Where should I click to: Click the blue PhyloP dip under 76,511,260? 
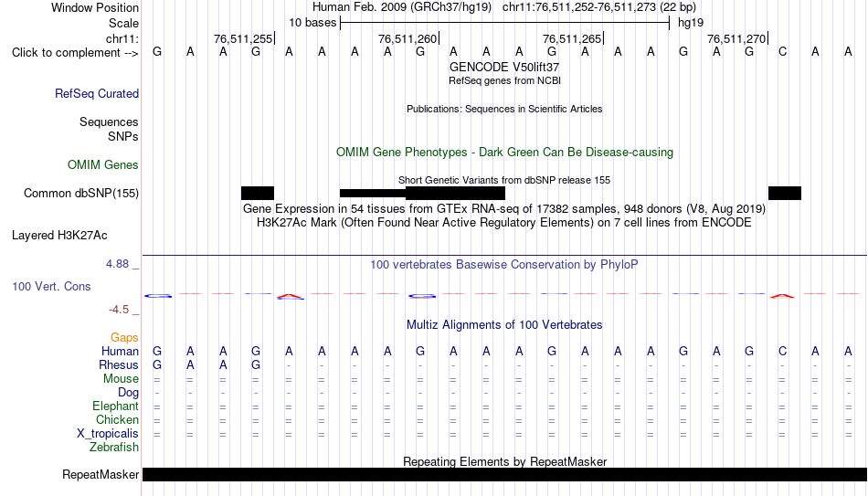[422, 296]
